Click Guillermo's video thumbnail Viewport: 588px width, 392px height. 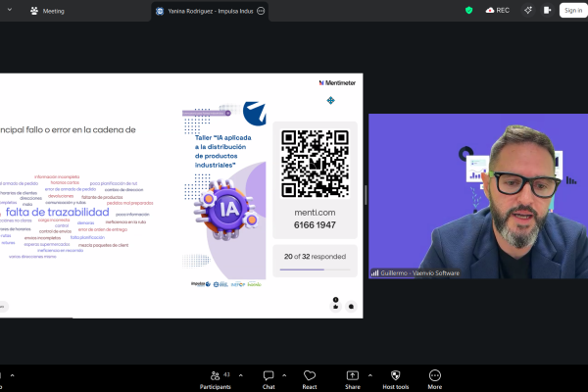click(x=476, y=196)
